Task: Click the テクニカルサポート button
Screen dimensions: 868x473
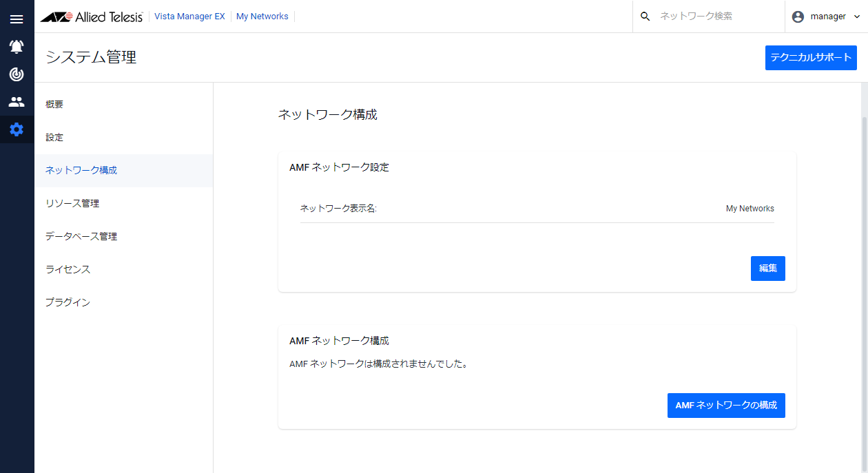Action: [x=811, y=57]
